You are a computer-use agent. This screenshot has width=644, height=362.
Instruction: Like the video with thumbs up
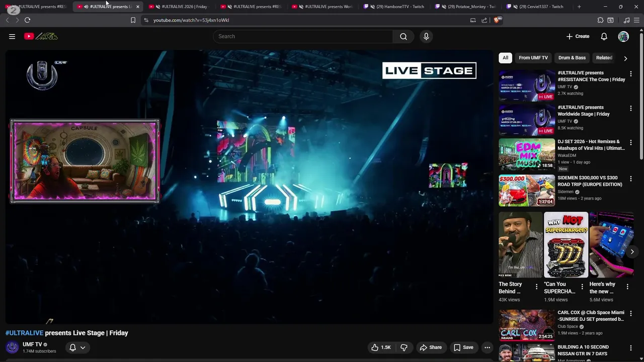381,347
